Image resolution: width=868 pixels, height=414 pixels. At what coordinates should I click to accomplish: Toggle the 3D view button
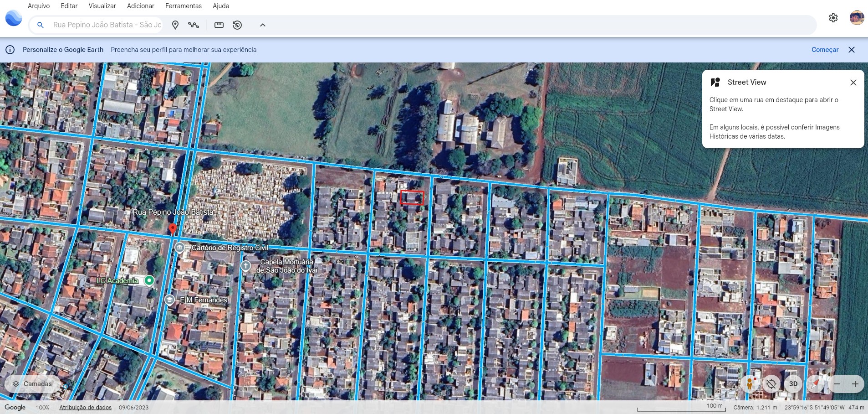[793, 384]
